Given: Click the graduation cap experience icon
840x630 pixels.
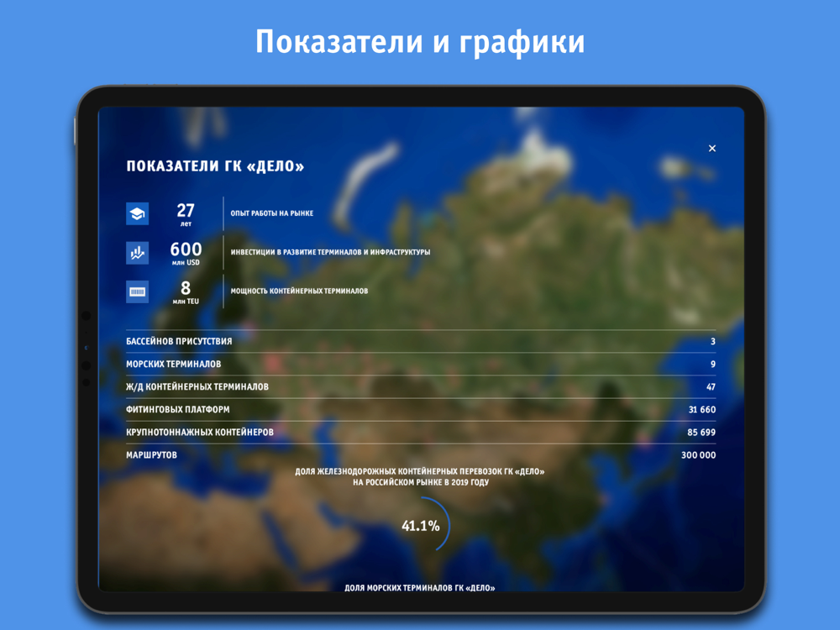Looking at the screenshot, I should [x=137, y=213].
